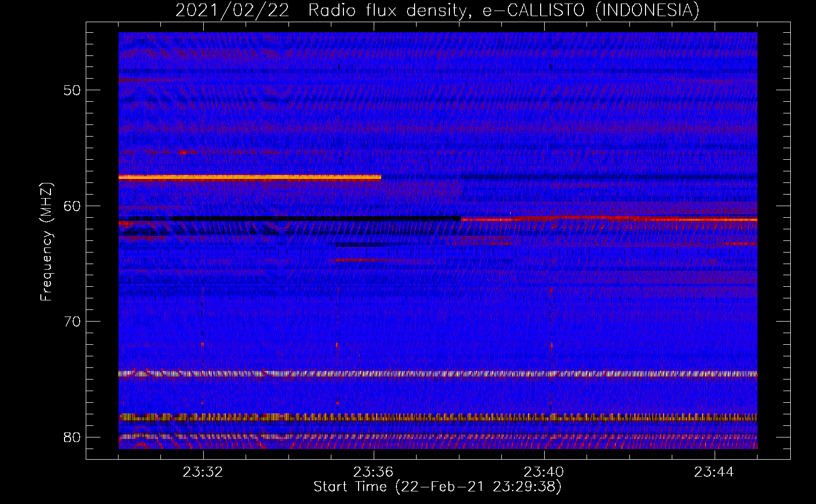Select the 50 frequency tick label
816x504 pixels.
(x=73, y=91)
